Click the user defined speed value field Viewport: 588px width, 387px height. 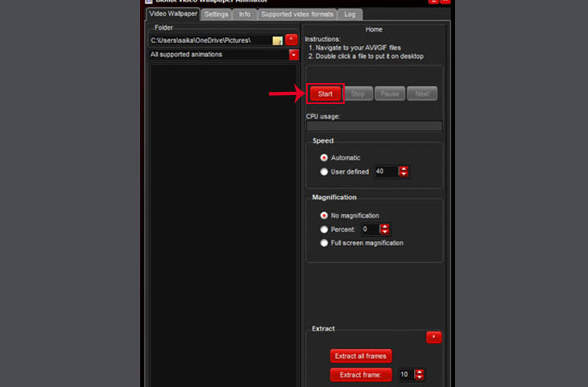[x=386, y=172]
